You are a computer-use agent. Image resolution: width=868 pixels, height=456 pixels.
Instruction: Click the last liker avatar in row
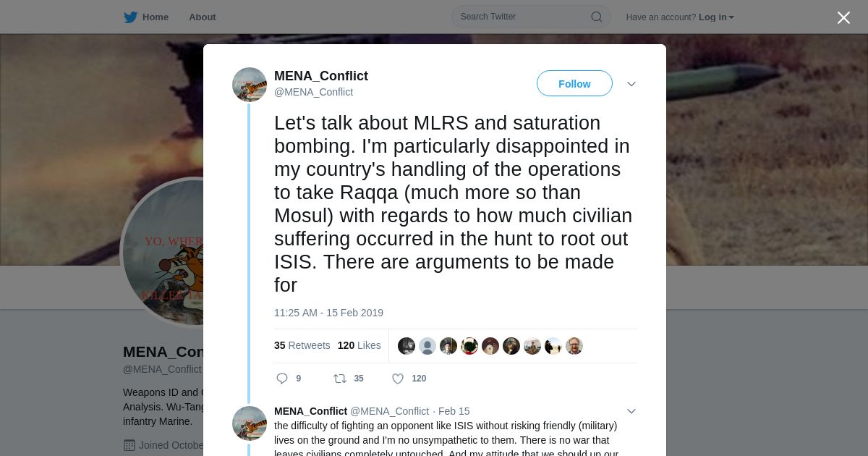pyautogui.click(x=574, y=346)
